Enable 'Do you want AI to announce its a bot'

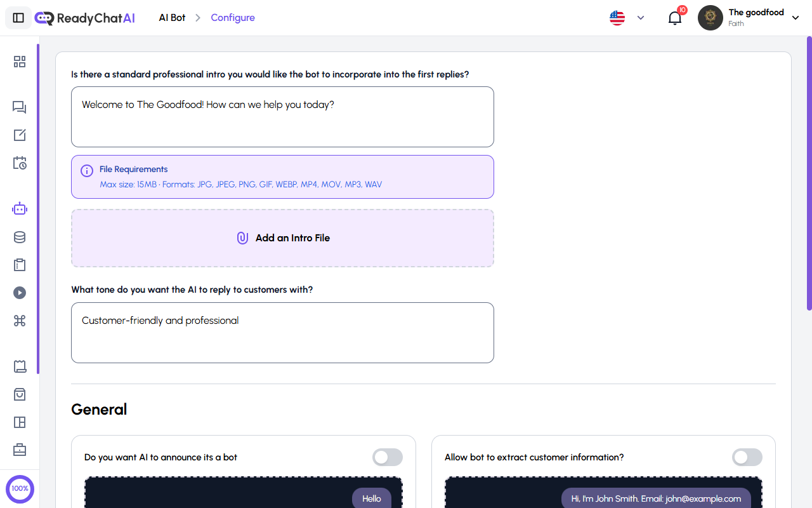click(x=387, y=457)
